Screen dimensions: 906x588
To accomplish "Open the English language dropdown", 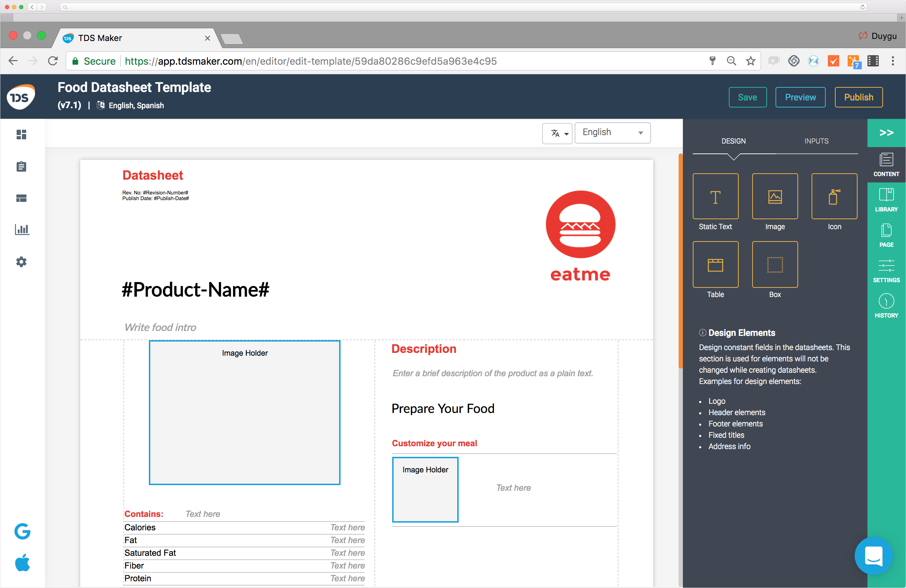I will pyautogui.click(x=612, y=133).
